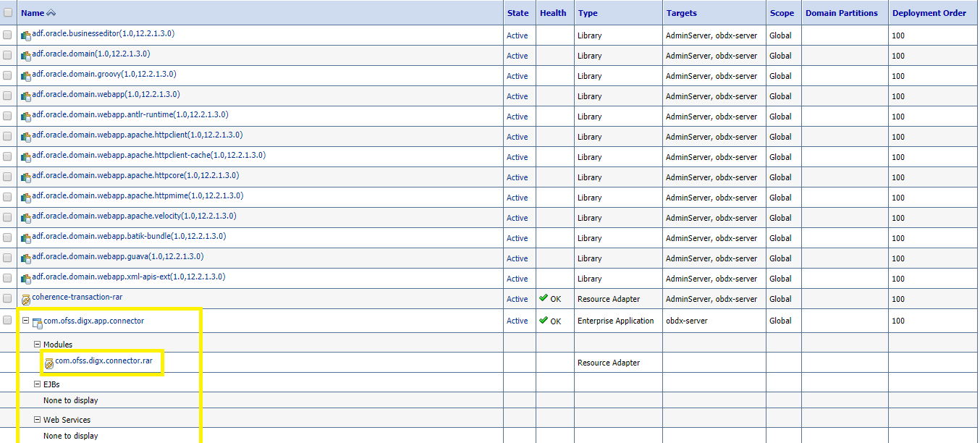This screenshot has width=980, height=443.
Task: Click 'None to display' under Web Services
Action: [71, 436]
